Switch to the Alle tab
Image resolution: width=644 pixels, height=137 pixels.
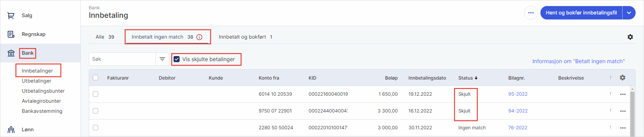coord(105,37)
